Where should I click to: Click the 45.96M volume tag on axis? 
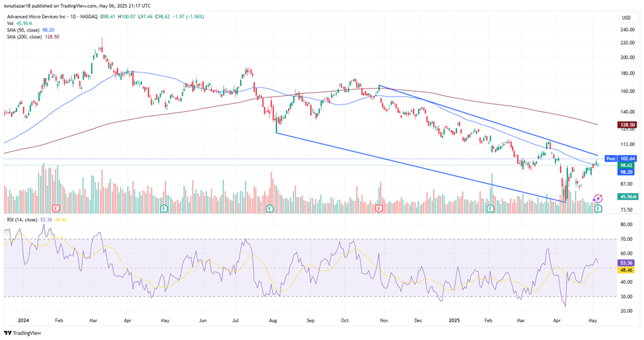click(x=627, y=196)
